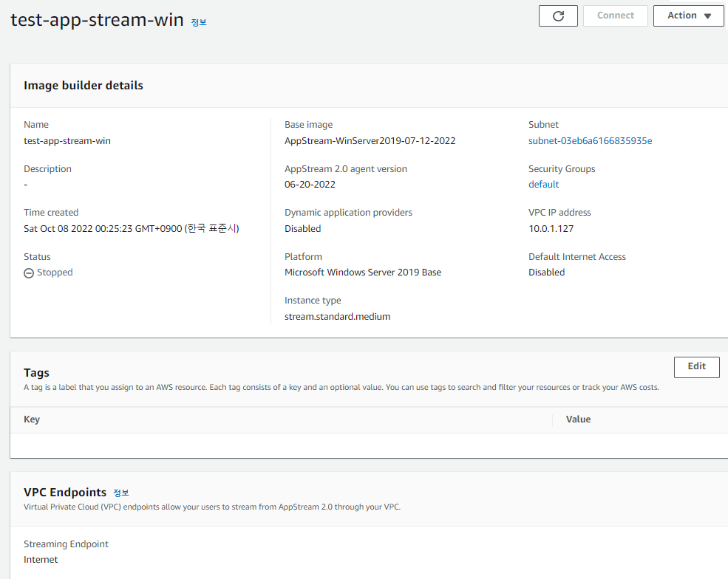
Task: Click the Value column header
Action: pos(578,419)
